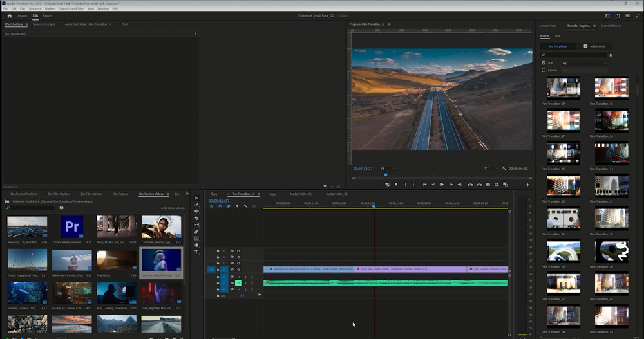644x339 pixels.
Task: Open the Program Monitor button editor plus
Action: coord(528,185)
